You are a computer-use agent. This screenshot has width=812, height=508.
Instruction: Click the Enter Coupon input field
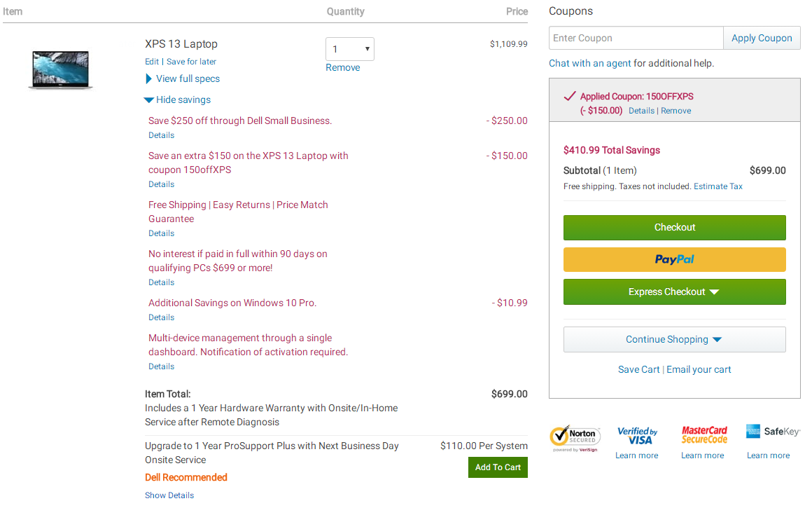click(x=636, y=39)
